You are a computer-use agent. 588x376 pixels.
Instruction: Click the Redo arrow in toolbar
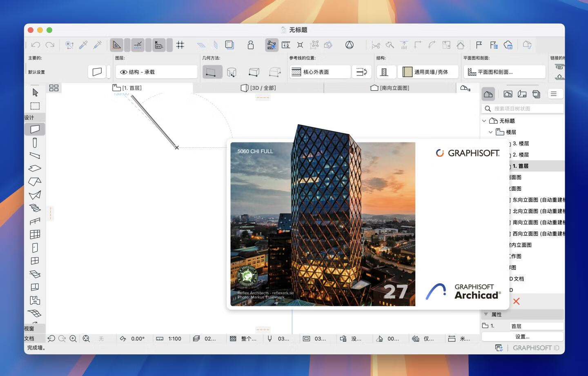pyautogui.click(x=50, y=45)
